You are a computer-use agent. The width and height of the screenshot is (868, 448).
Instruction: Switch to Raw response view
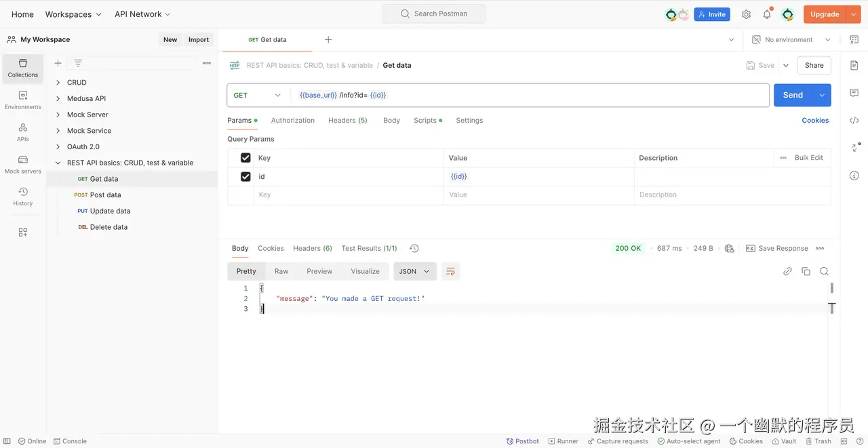pos(281,271)
